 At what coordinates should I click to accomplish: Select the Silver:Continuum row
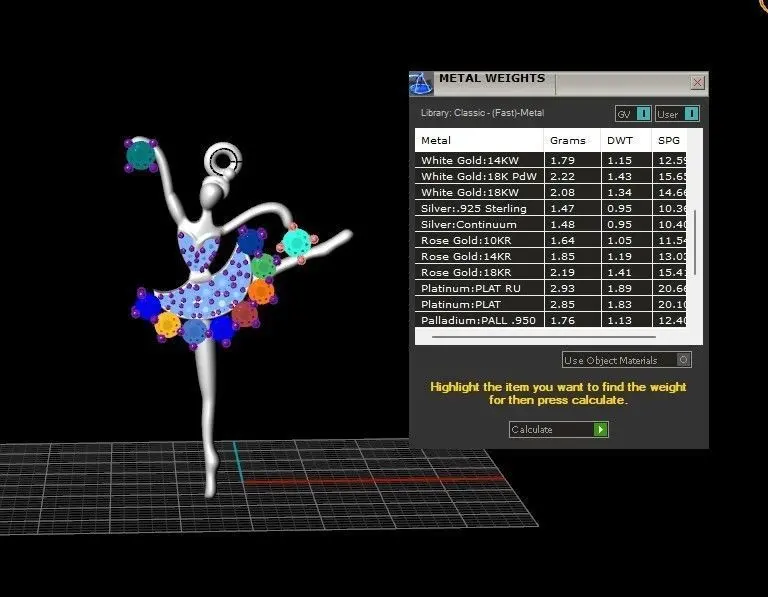coord(551,224)
